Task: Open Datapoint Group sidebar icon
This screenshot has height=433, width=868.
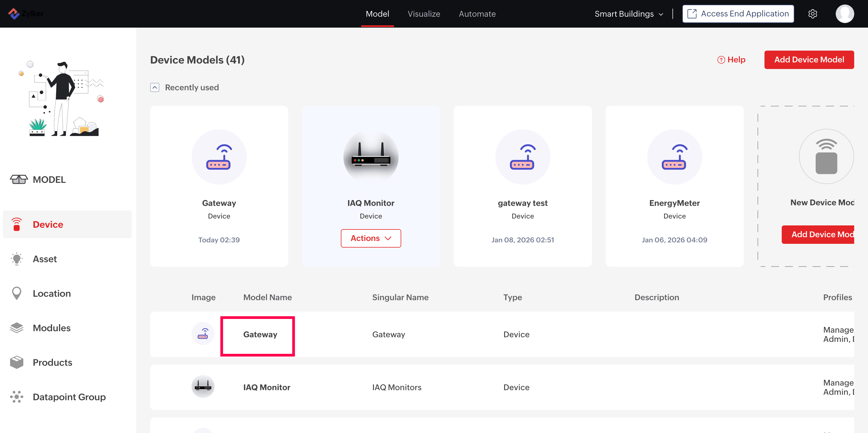Action: [x=16, y=396]
